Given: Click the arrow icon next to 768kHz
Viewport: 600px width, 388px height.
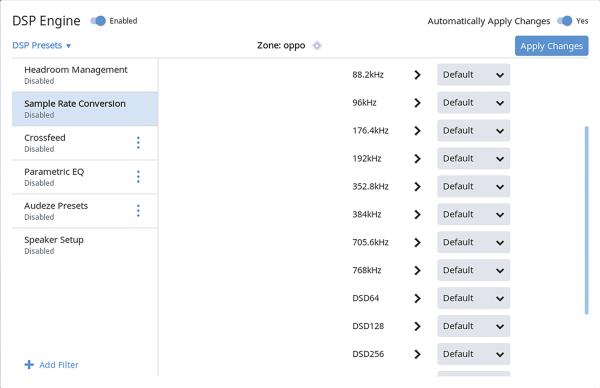Looking at the screenshot, I should 417,271.
